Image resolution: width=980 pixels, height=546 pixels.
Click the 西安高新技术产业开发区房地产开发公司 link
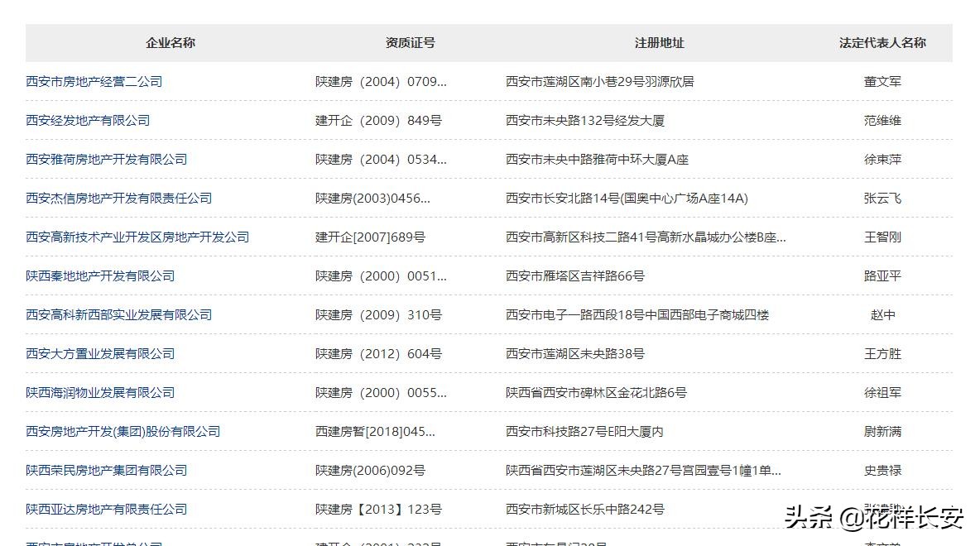[137, 237]
